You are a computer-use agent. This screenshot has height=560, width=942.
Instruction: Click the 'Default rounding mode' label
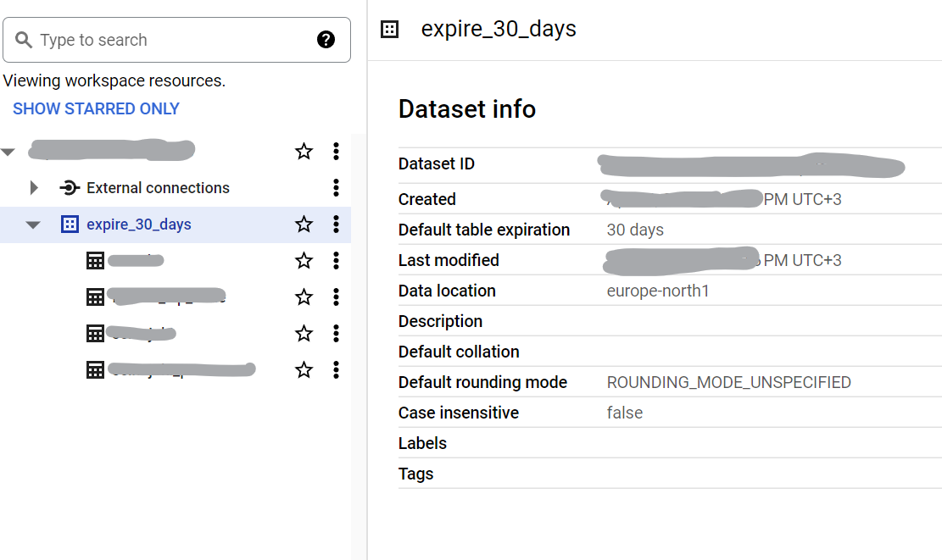[x=482, y=382]
